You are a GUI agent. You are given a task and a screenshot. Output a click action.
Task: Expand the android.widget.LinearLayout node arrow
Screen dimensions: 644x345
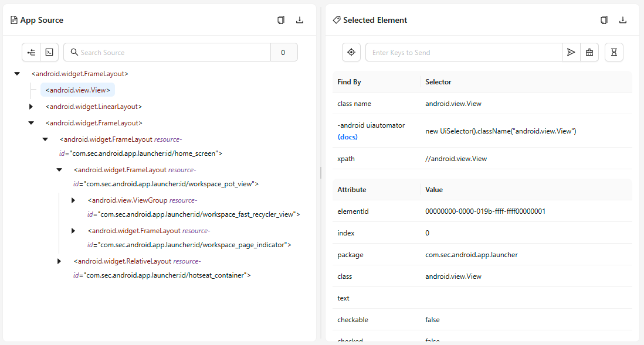click(31, 107)
